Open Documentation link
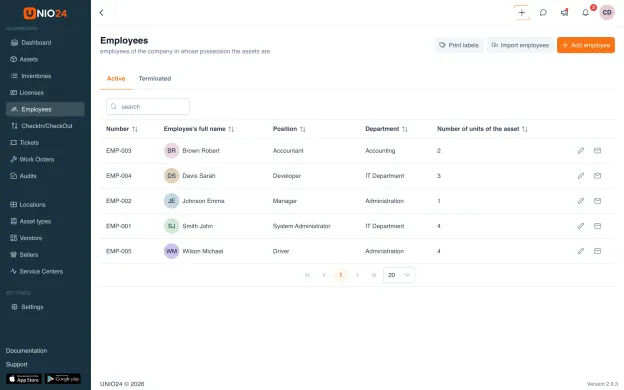 click(26, 351)
